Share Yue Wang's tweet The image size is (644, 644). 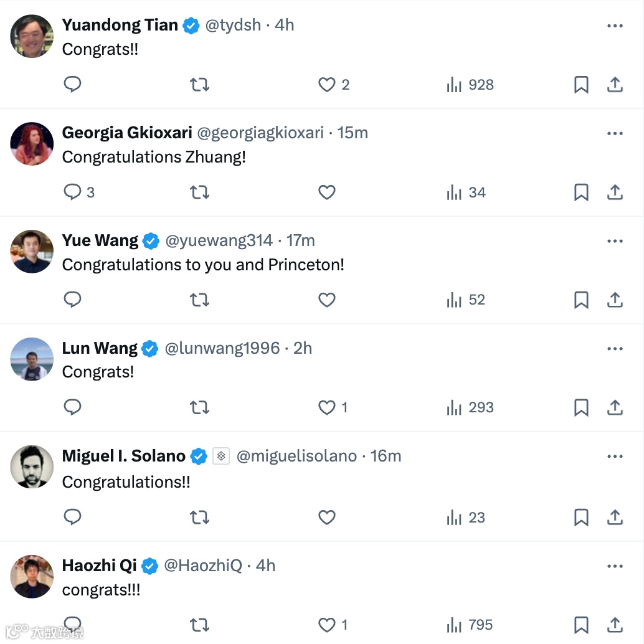point(615,300)
